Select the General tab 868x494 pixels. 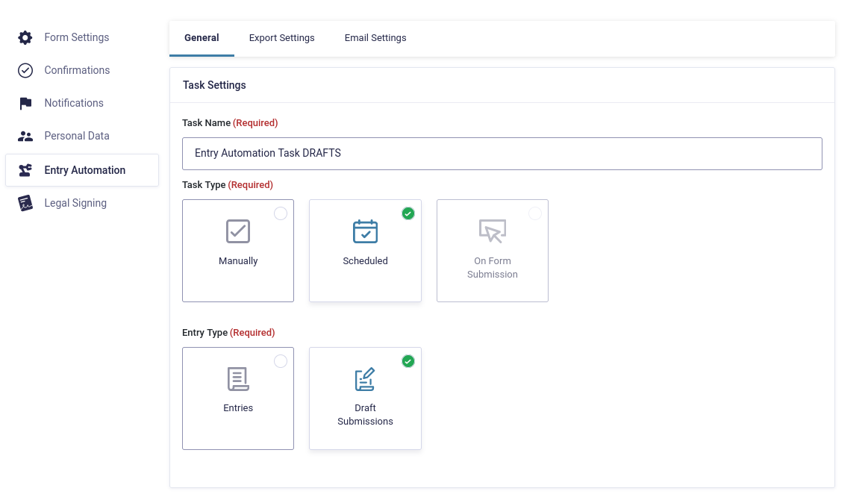[202, 38]
